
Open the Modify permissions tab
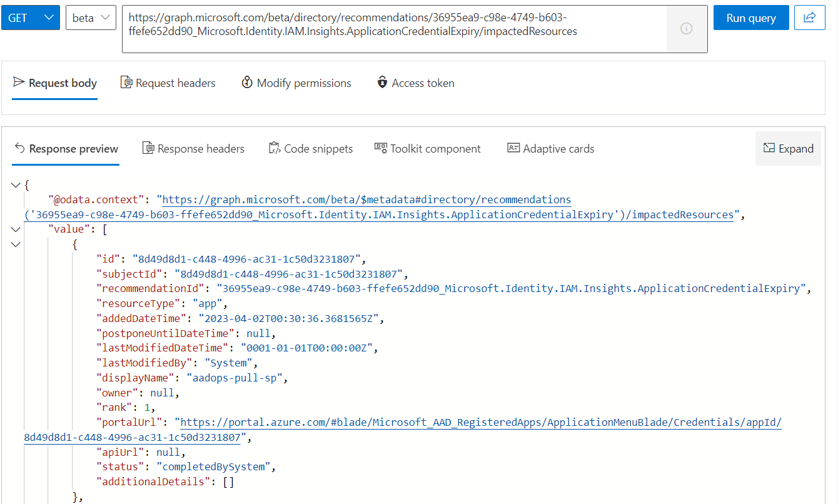(x=296, y=83)
